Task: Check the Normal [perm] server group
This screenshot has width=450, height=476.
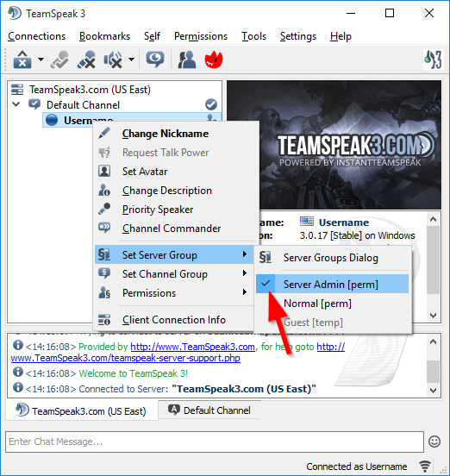Action: [332, 304]
